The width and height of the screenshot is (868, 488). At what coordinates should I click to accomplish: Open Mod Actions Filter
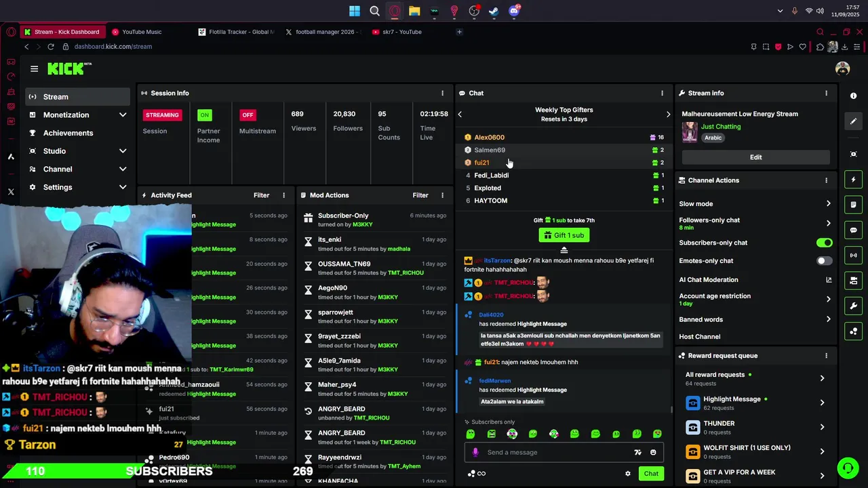point(420,195)
